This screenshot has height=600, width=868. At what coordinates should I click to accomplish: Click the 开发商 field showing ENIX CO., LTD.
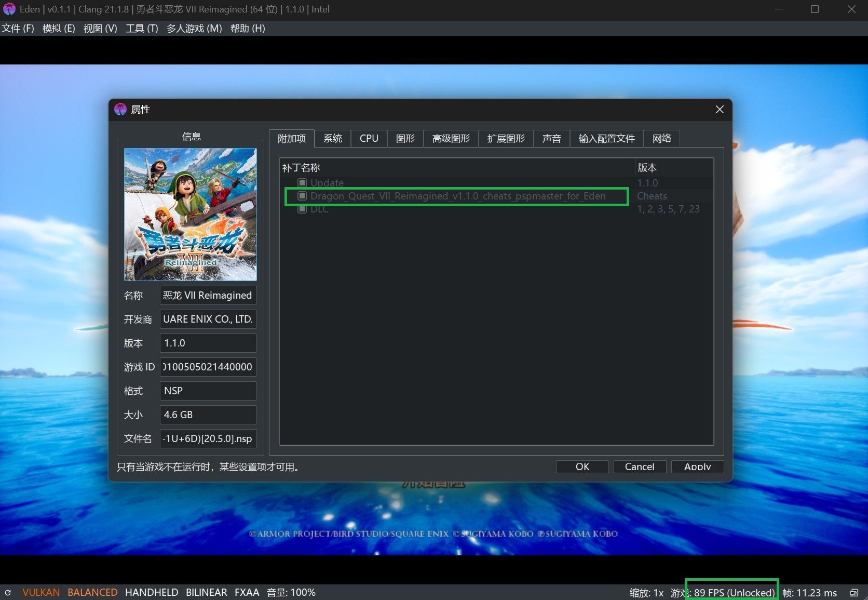point(208,319)
